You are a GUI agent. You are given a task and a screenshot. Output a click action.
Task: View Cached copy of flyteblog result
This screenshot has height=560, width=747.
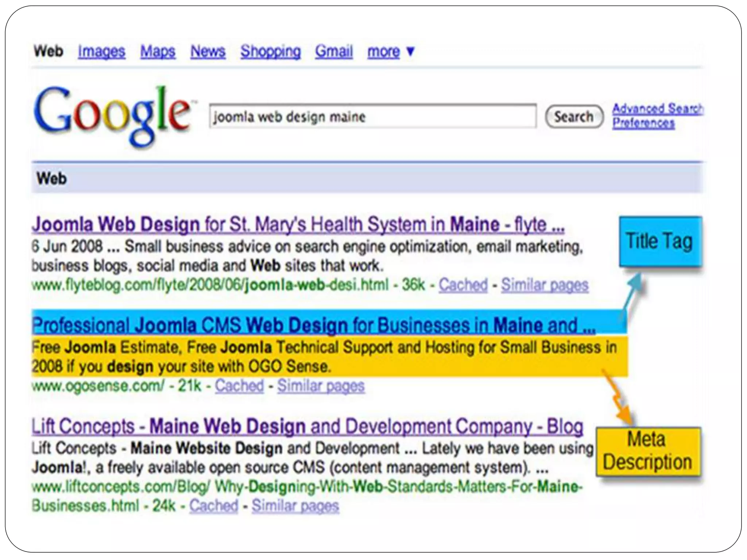pyautogui.click(x=463, y=285)
